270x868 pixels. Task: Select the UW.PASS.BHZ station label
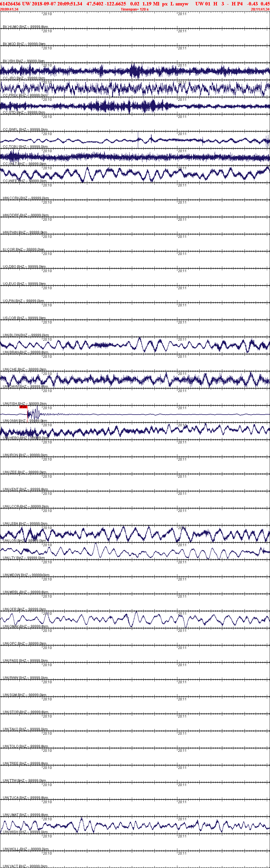click(x=25, y=660)
